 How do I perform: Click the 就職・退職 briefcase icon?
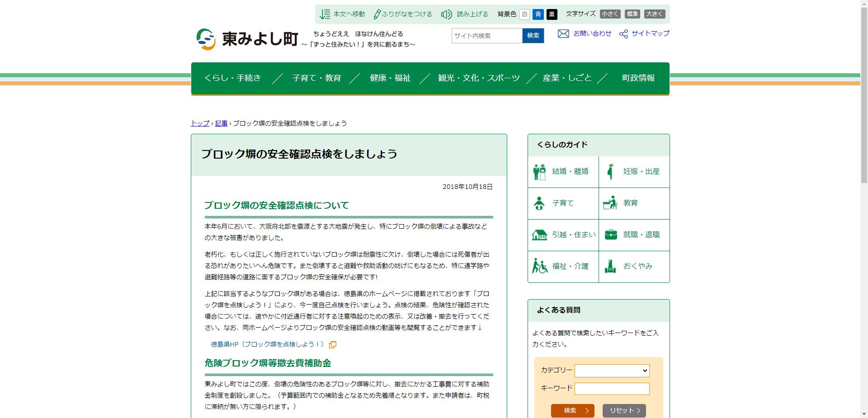coord(611,235)
